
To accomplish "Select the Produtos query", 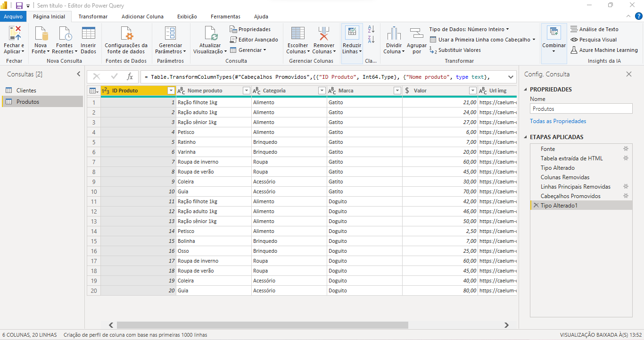I will point(42,101).
